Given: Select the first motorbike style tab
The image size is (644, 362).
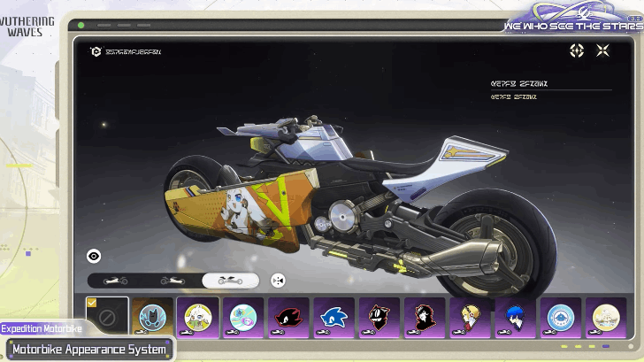Looking at the screenshot, I should [x=116, y=281].
